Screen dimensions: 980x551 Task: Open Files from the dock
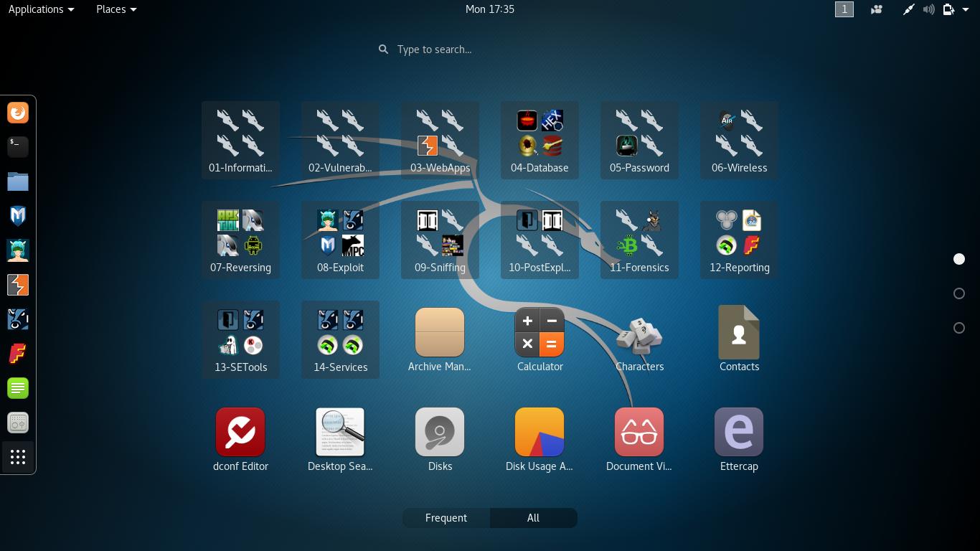[x=18, y=182]
